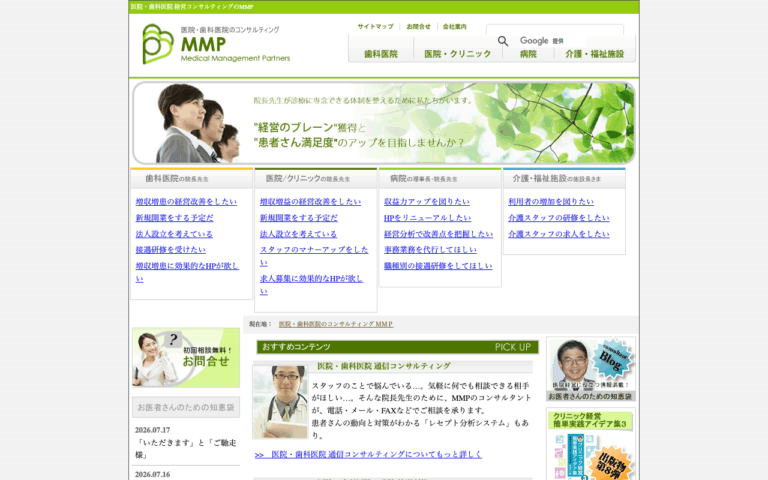
Task: Select the 病院 navigation tab
Action: [528, 54]
